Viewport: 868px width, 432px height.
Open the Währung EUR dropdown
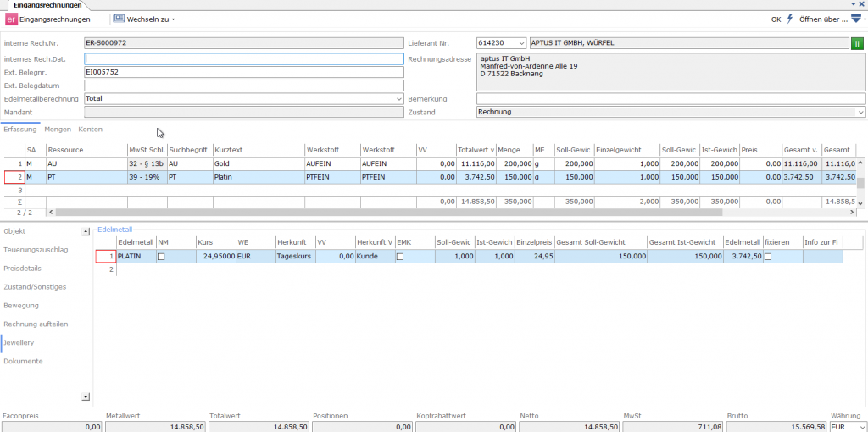861,427
